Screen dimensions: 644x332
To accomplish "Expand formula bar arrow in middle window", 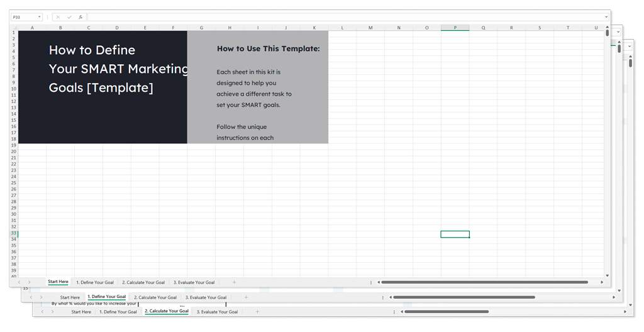I will click(618, 32).
